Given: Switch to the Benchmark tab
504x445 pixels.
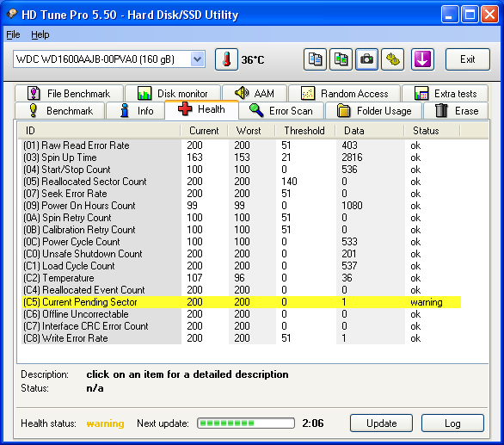Looking at the screenshot, I should point(60,111).
